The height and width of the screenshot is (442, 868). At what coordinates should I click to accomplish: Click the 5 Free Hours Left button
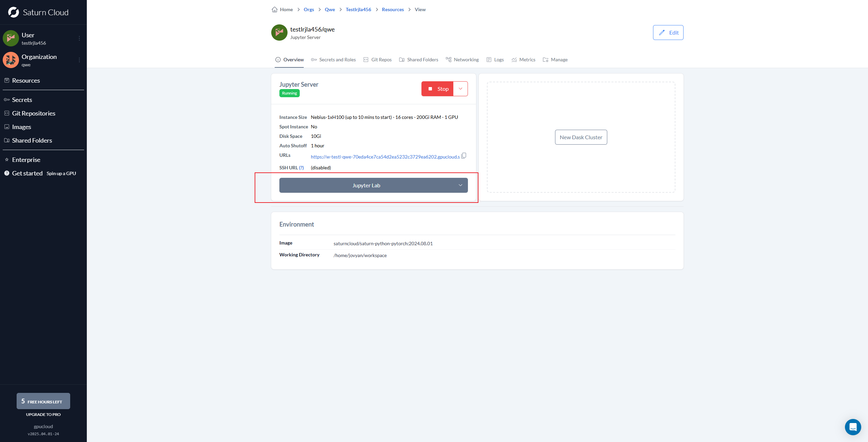point(43,401)
